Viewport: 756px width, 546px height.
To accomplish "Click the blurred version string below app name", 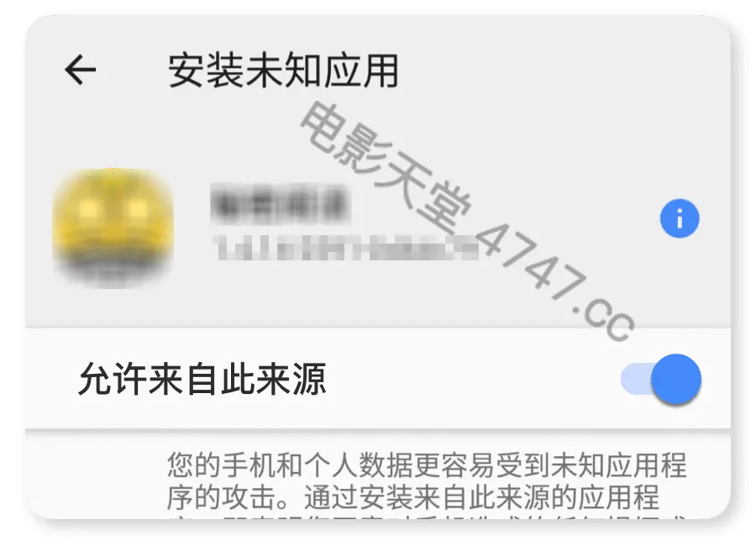I will [x=344, y=248].
